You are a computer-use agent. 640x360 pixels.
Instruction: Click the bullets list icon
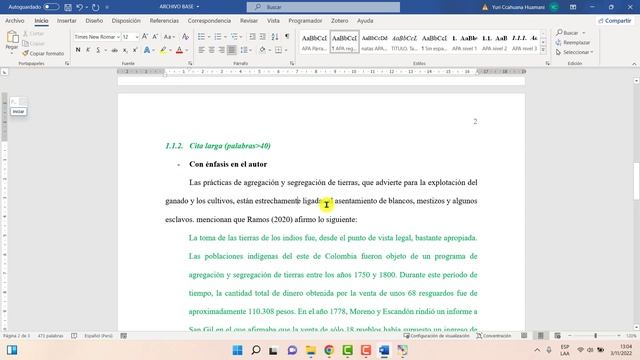(x=201, y=37)
